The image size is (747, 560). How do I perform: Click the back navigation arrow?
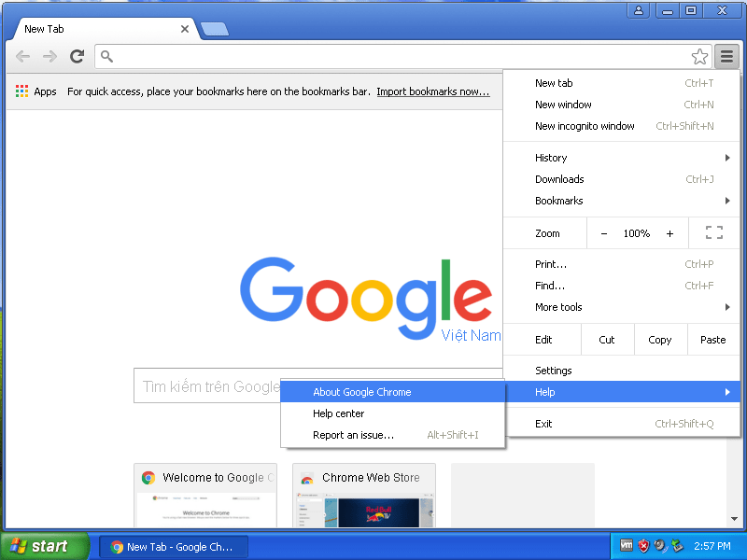[23, 57]
